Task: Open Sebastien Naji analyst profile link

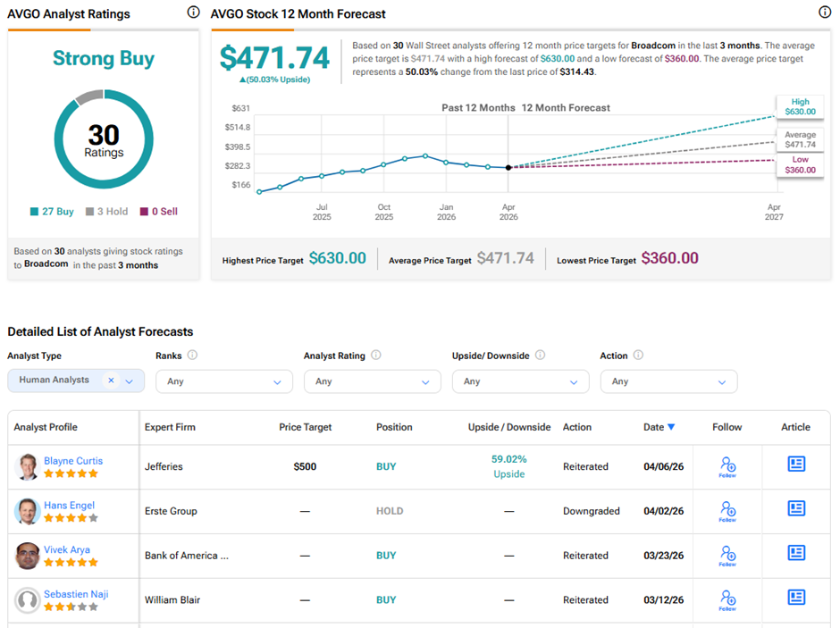Action: point(76,595)
